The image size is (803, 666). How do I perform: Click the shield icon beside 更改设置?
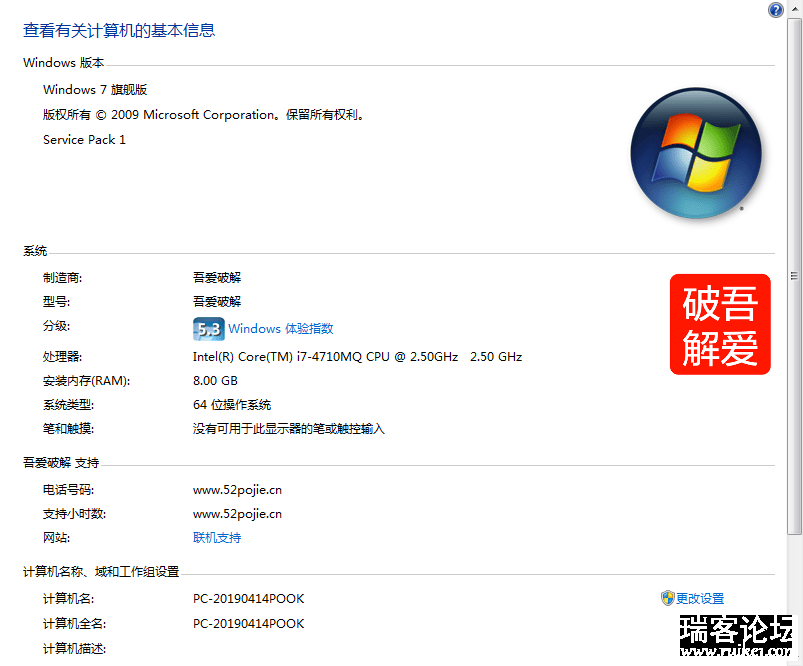pyautogui.click(x=667, y=598)
